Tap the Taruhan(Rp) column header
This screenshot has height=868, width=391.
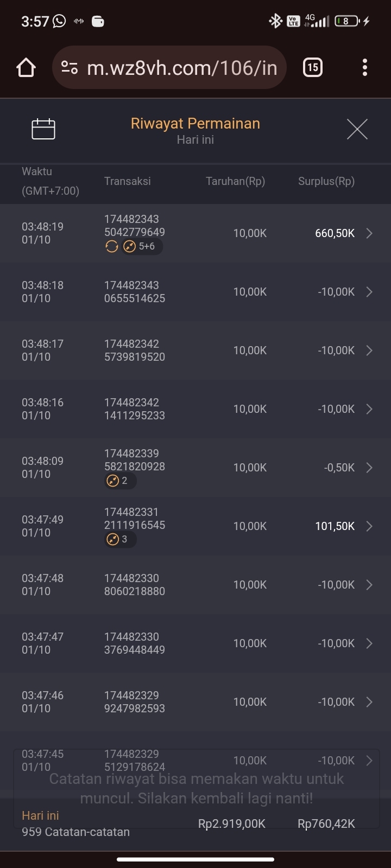click(x=235, y=181)
